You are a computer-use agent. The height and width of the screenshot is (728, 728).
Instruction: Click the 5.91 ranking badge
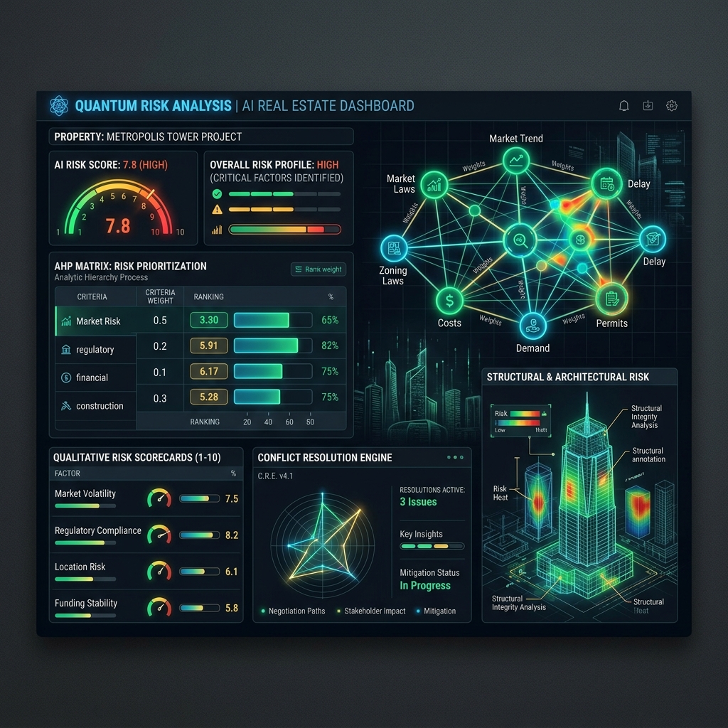pyautogui.click(x=209, y=346)
